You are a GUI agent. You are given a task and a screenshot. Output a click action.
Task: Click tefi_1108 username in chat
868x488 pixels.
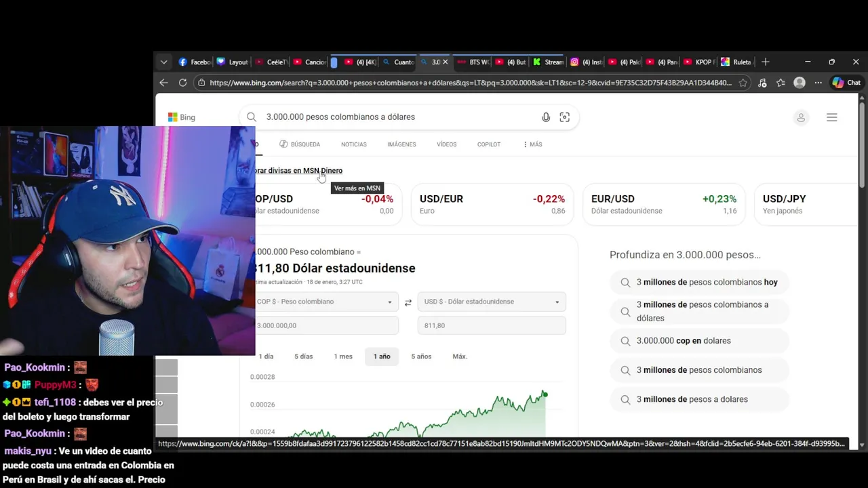pyautogui.click(x=55, y=403)
